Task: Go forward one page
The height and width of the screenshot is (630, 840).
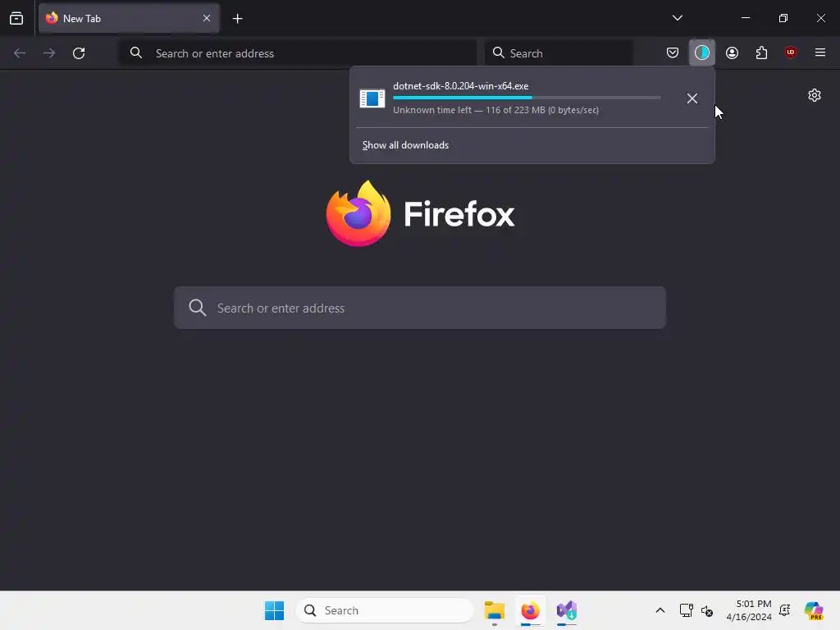Action: click(49, 53)
